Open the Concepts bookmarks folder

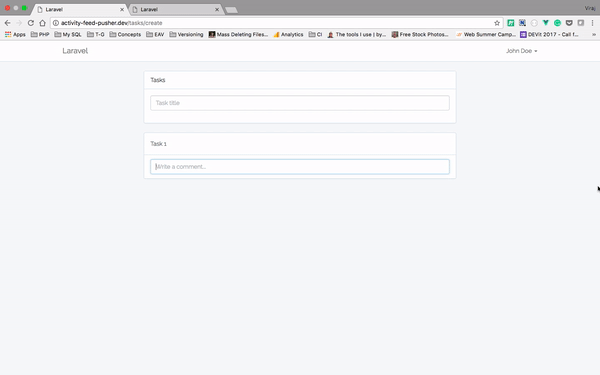coord(125,34)
